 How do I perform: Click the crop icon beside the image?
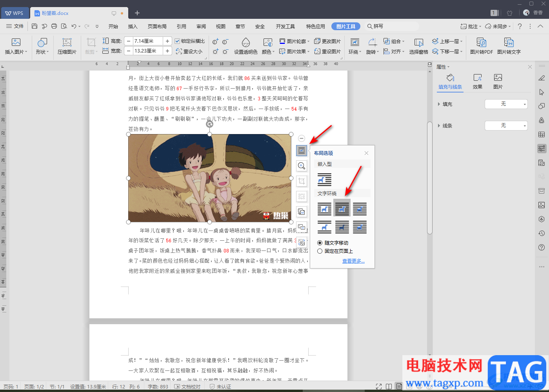point(302,181)
